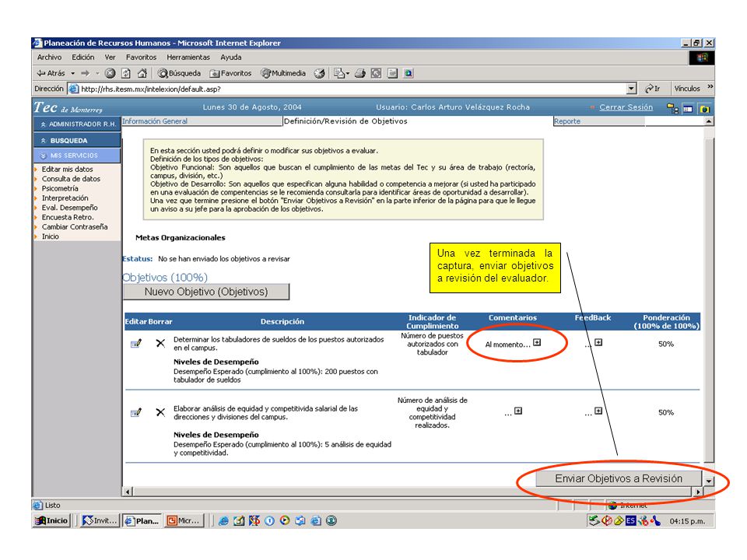Open the Eval. Desempeño sidebar link
The image size is (747, 560).
pyautogui.click(x=69, y=208)
